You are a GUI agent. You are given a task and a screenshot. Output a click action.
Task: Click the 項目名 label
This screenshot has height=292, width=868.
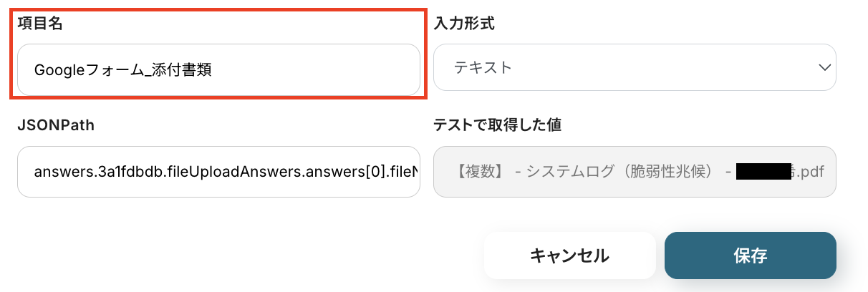click(x=40, y=24)
